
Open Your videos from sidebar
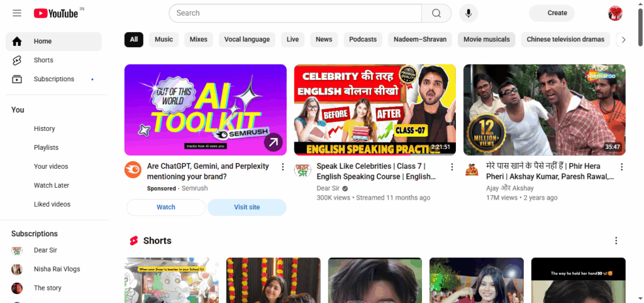pyautogui.click(x=53, y=166)
